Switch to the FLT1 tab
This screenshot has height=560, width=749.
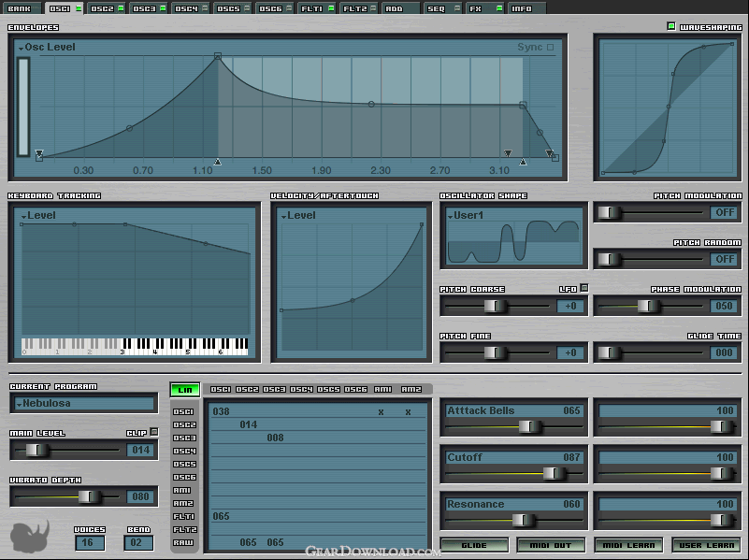310,8
